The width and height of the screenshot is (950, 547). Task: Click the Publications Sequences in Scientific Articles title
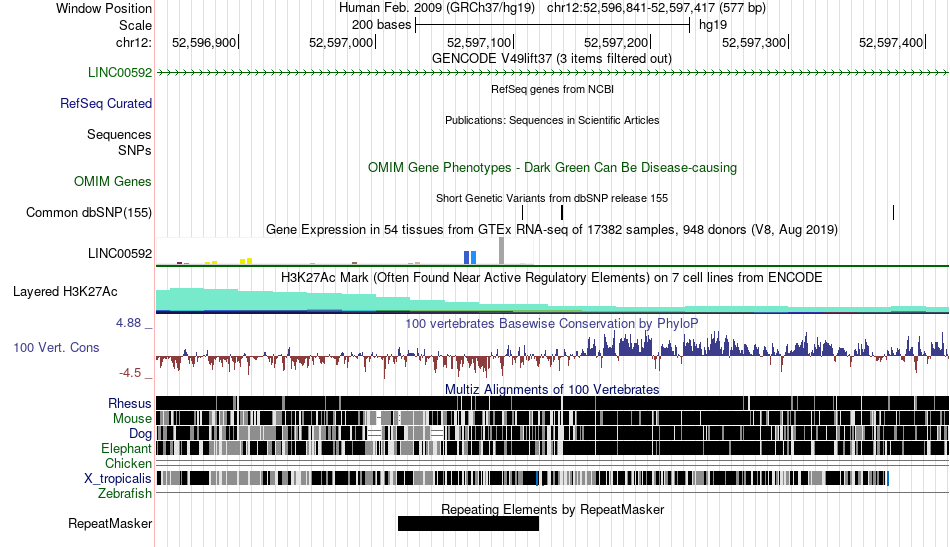point(552,121)
